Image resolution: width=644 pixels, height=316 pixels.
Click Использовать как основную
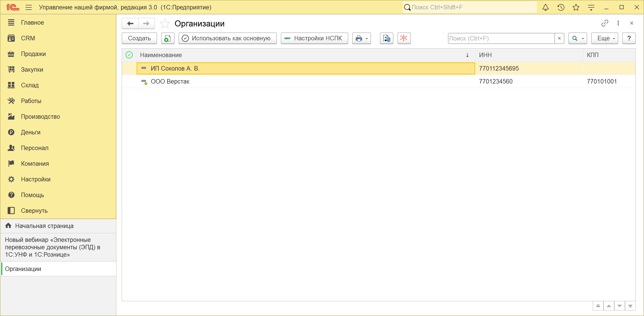point(228,38)
